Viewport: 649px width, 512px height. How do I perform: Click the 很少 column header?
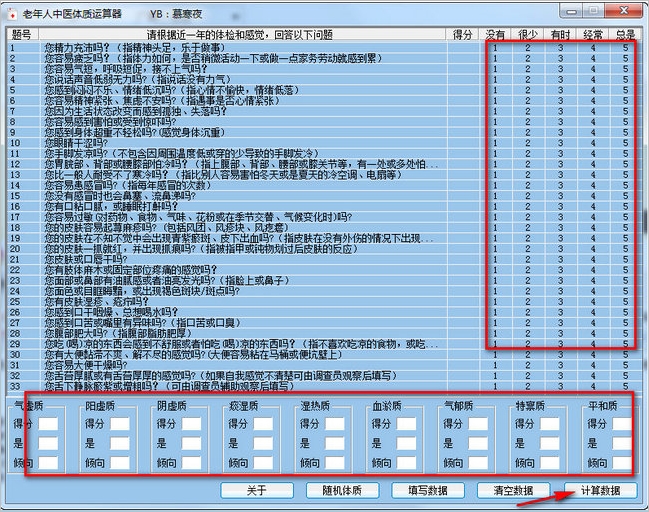tap(528, 34)
